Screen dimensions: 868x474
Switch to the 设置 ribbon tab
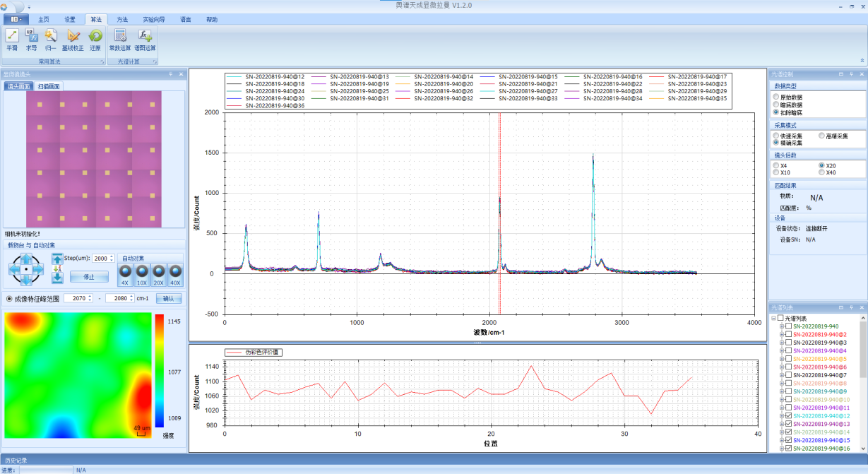(x=70, y=19)
